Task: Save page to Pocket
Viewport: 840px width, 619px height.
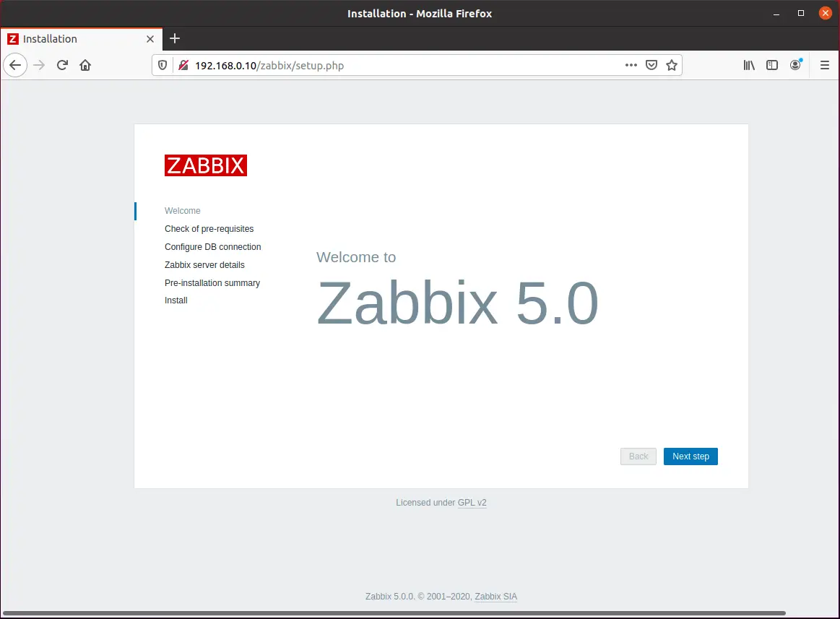Action: pos(651,66)
